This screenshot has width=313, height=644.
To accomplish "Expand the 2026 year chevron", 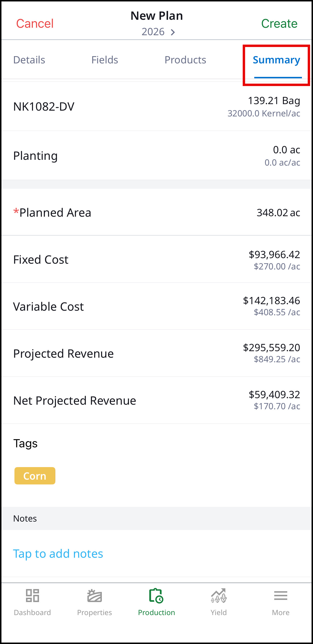I will point(172,32).
